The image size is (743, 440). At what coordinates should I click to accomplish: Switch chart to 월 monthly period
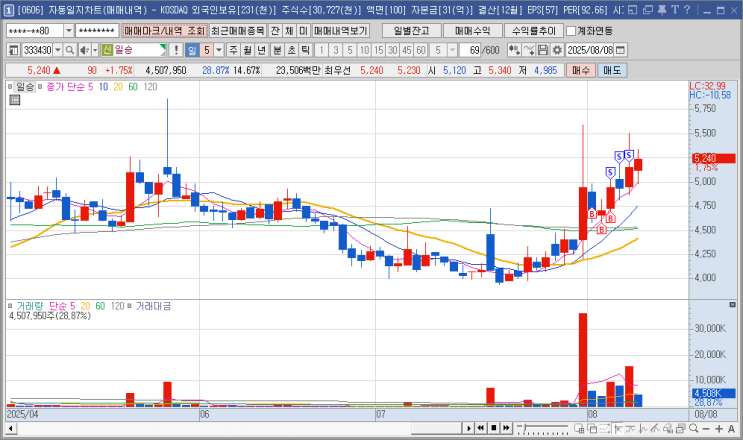(x=247, y=50)
